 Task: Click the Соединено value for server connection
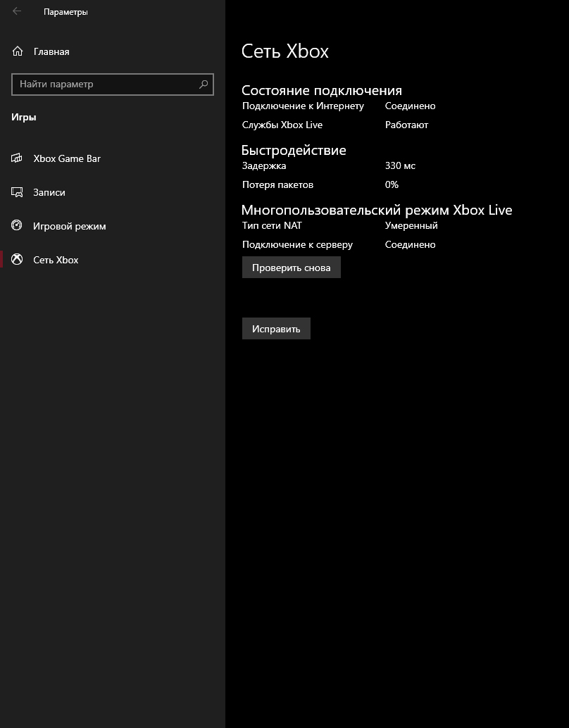410,244
